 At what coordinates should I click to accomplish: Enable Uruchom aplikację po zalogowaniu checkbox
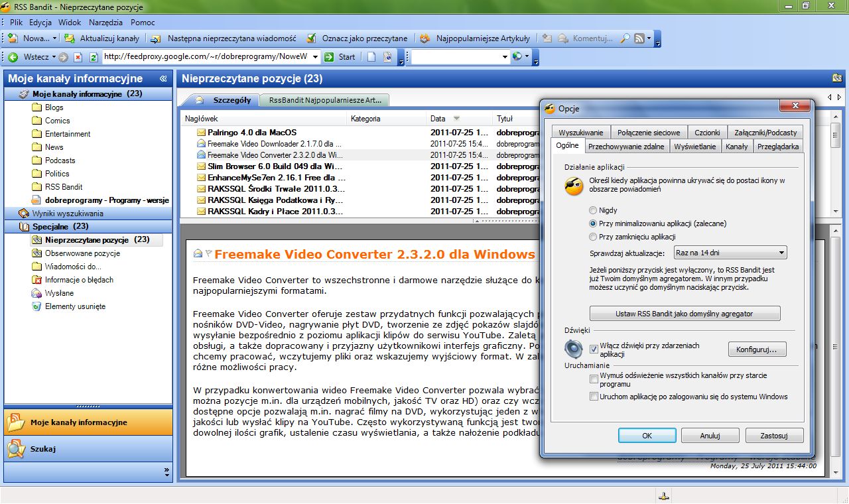pos(594,397)
